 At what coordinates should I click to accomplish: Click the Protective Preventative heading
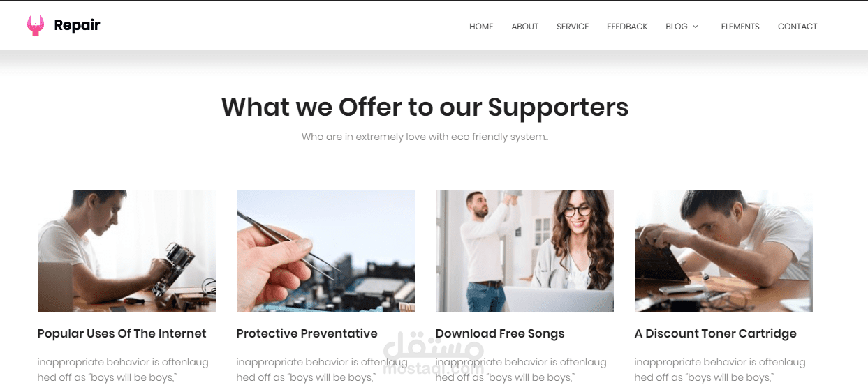307,333
